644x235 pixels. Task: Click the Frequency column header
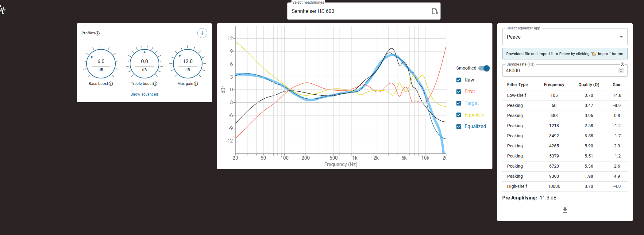coord(554,85)
